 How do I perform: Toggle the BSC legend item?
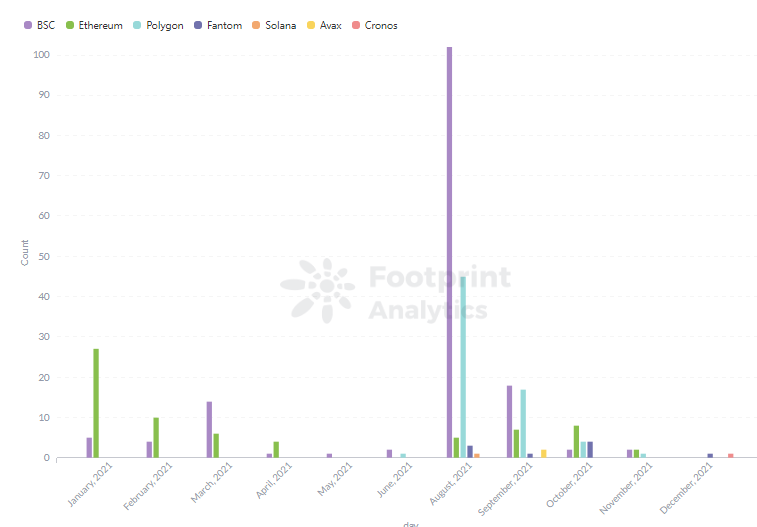click(x=40, y=25)
